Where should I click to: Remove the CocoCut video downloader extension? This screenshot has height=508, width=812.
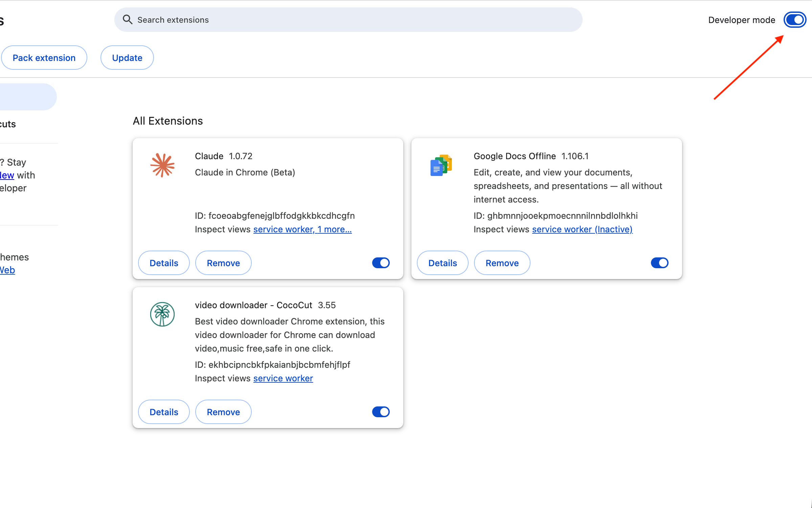click(223, 412)
